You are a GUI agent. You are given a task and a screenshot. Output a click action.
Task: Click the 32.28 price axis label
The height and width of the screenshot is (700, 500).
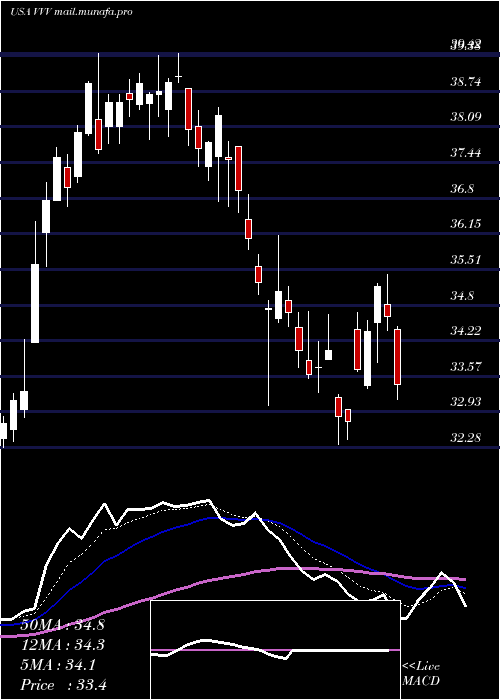(466, 438)
